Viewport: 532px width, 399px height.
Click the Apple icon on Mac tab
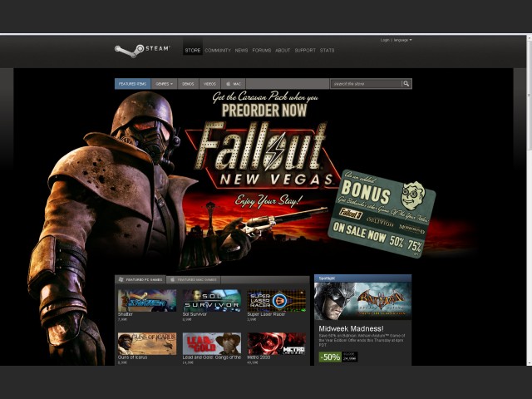[x=228, y=84]
